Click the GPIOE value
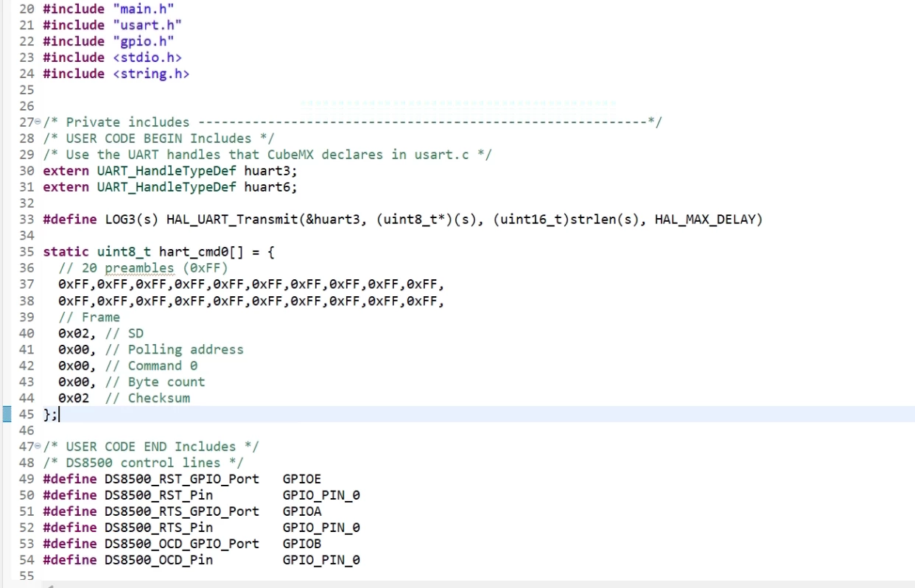This screenshot has width=915, height=588. tap(302, 479)
